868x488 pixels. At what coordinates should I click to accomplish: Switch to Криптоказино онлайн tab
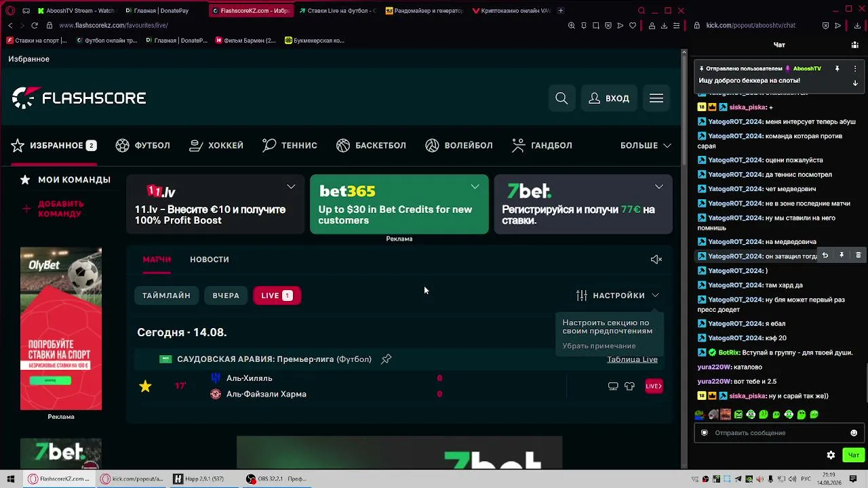(511, 11)
